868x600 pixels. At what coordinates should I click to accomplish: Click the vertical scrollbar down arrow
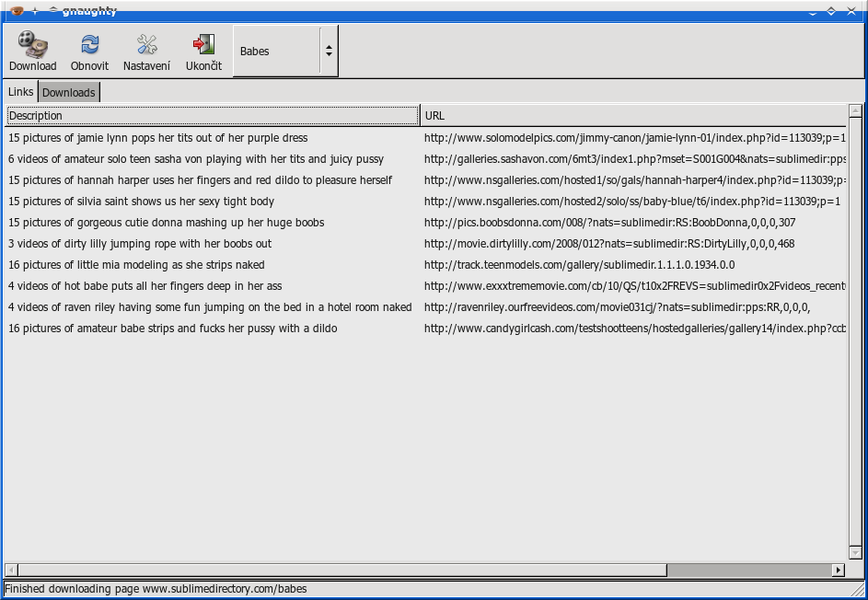click(855, 553)
